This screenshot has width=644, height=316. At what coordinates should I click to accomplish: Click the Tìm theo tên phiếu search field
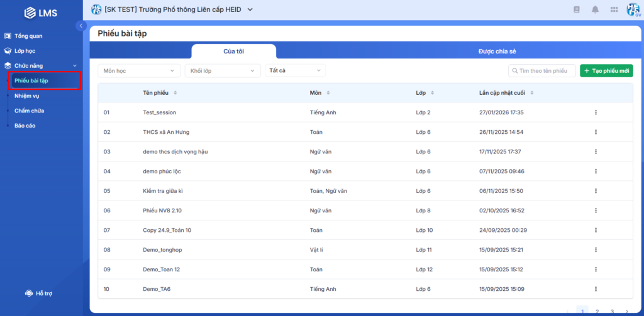coord(542,71)
